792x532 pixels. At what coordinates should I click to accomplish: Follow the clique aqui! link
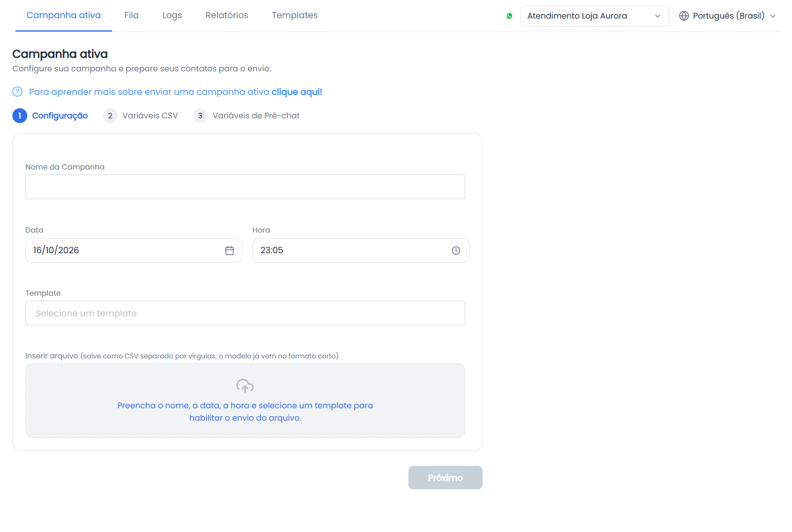coord(297,92)
